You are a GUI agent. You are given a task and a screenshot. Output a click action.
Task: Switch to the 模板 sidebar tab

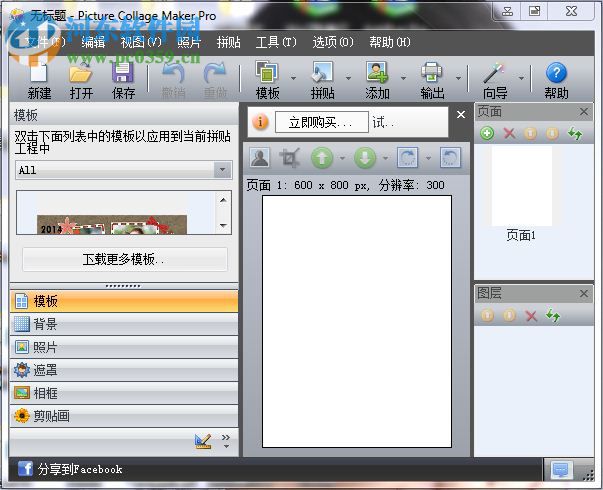tap(124, 301)
